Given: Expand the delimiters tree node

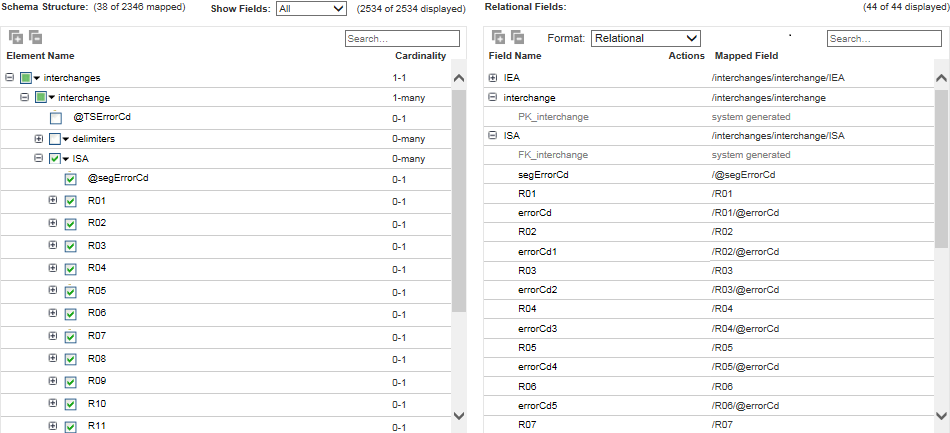Looking at the screenshot, I should click(x=39, y=139).
